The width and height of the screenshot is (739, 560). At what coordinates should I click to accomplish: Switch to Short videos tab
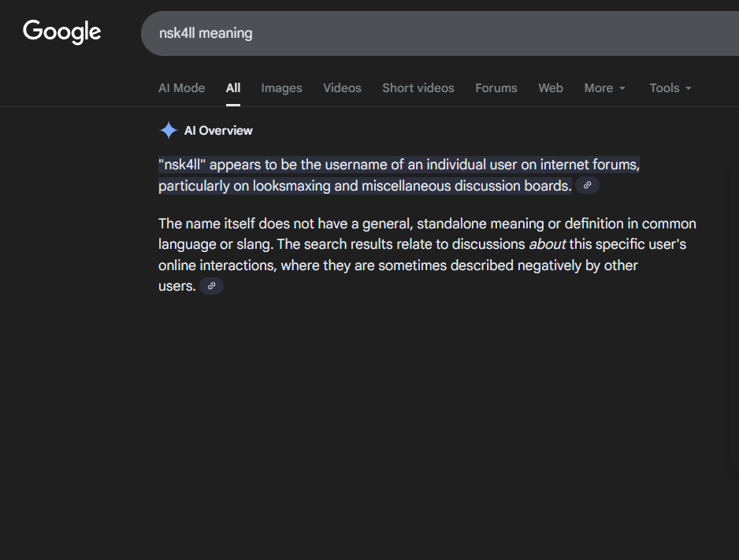pos(418,88)
